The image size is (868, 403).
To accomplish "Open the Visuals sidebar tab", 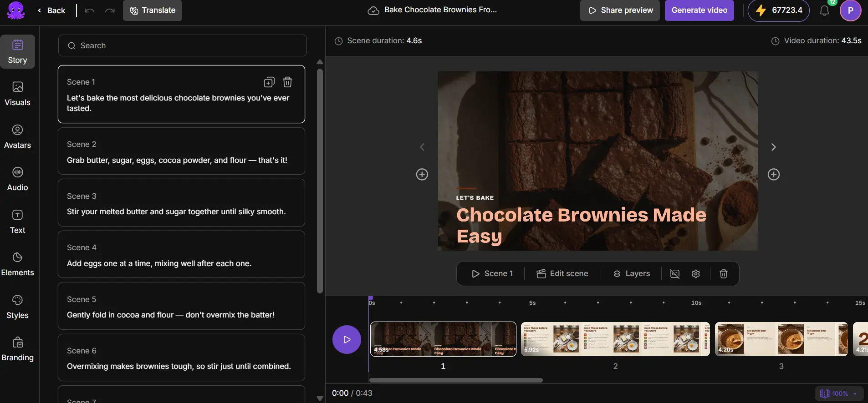I will click(17, 94).
